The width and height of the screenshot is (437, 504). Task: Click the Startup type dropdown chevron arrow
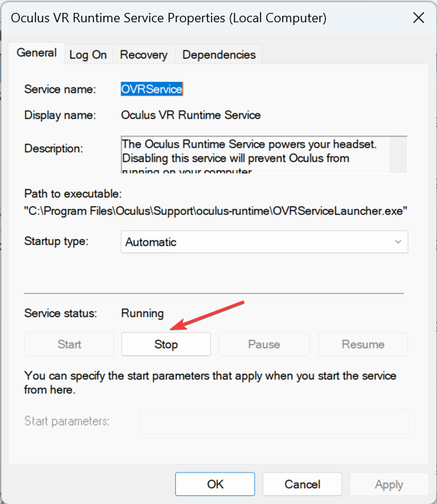(398, 242)
